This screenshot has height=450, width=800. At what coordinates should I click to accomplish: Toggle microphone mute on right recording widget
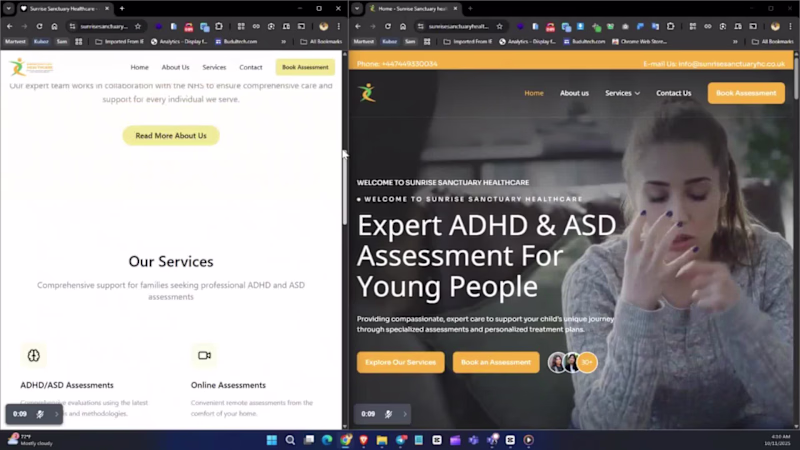[388, 414]
